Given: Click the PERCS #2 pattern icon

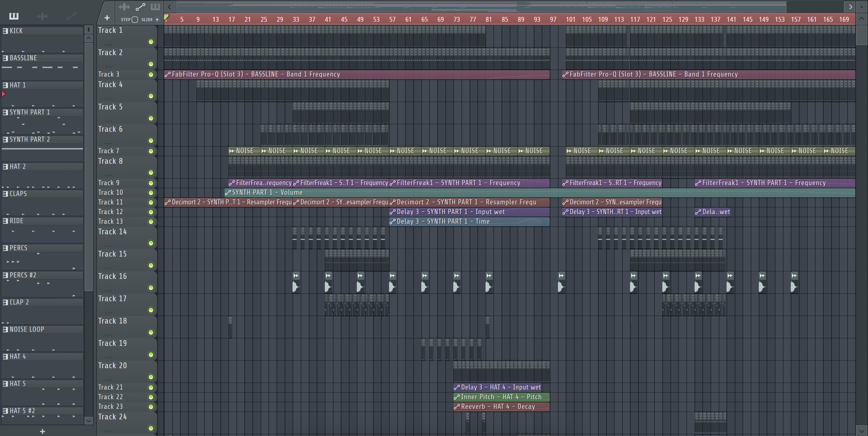Looking at the screenshot, I should [x=5, y=275].
